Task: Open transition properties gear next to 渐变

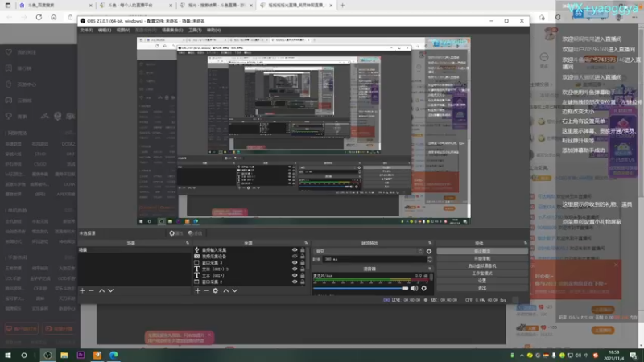Action: point(429,251)
